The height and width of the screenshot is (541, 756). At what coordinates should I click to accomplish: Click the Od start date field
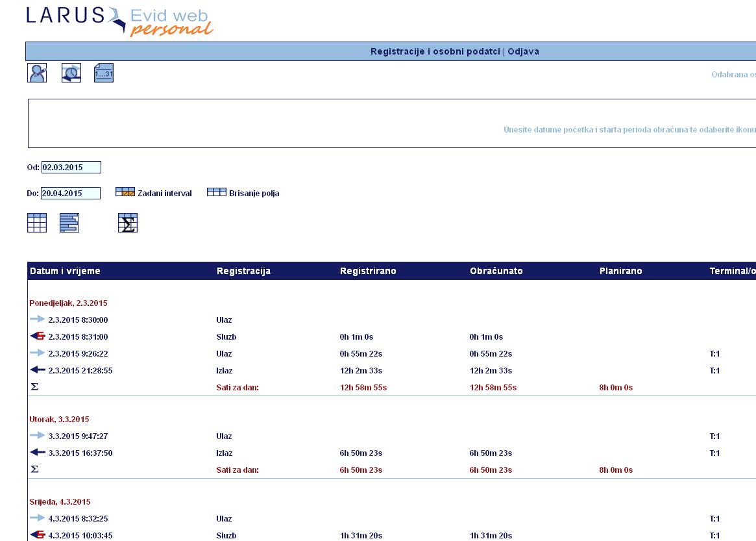71,168
